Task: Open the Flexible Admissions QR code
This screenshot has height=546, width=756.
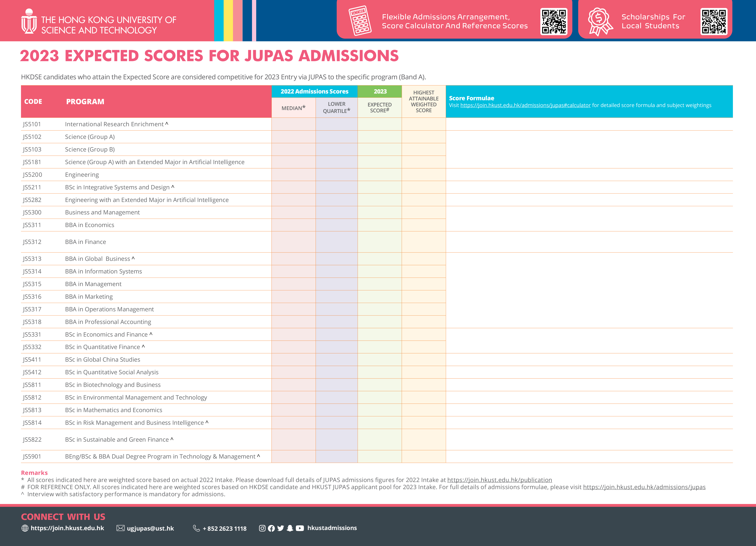Action: click(554, 22)
